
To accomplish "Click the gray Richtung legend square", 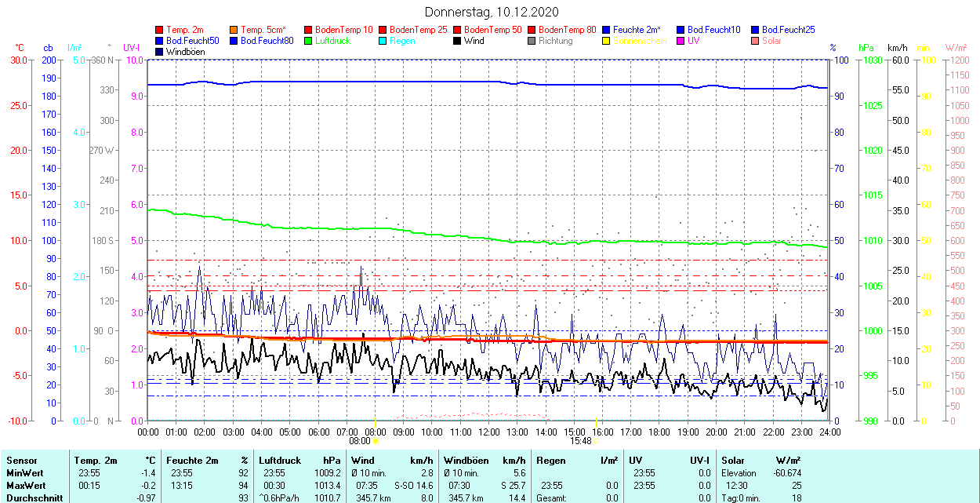I will point(532,41).
